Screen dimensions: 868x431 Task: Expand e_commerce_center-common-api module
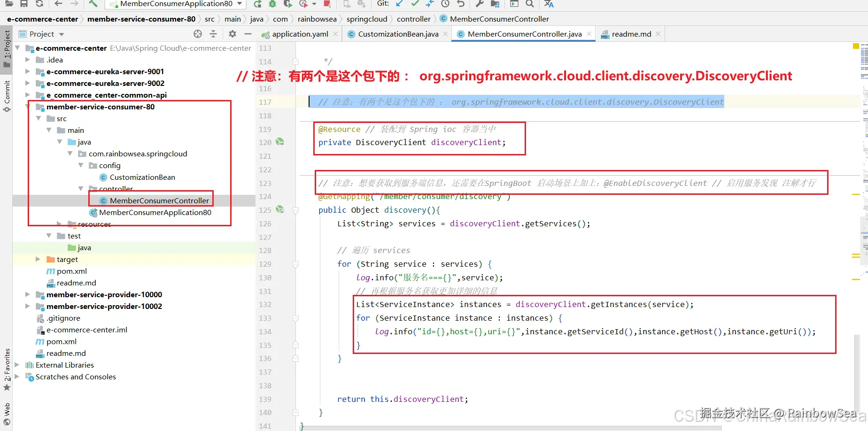click(x=28, y=95)
